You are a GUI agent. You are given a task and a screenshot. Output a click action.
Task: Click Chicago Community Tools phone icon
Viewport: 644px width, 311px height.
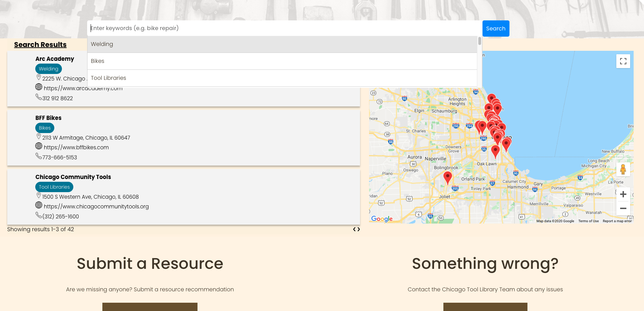[x=39, y=215]
